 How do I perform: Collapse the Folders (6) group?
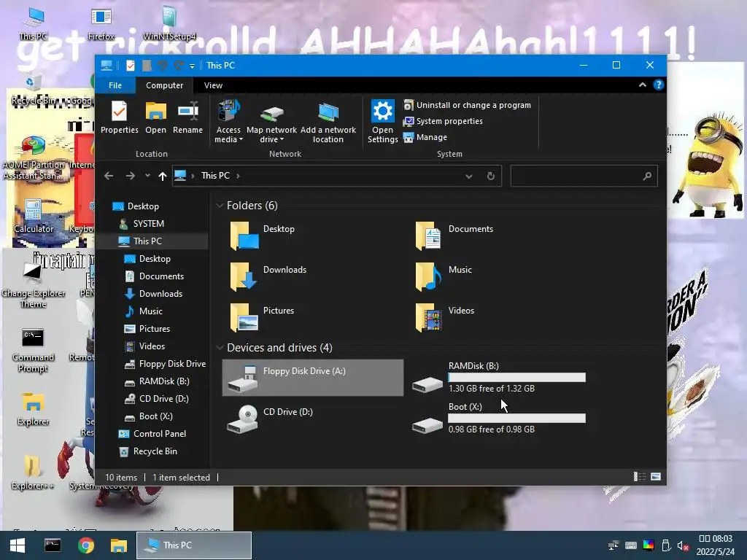tap(220, 205)
